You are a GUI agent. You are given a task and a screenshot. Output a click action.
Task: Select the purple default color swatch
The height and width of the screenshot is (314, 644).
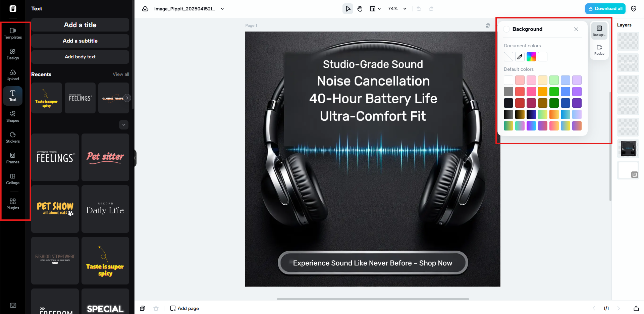(577, 91)
